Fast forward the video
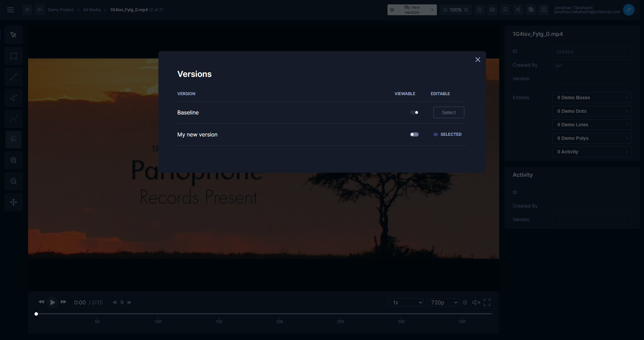The width and height of the screenshot is (644, 340). click(x=64, y=302)
